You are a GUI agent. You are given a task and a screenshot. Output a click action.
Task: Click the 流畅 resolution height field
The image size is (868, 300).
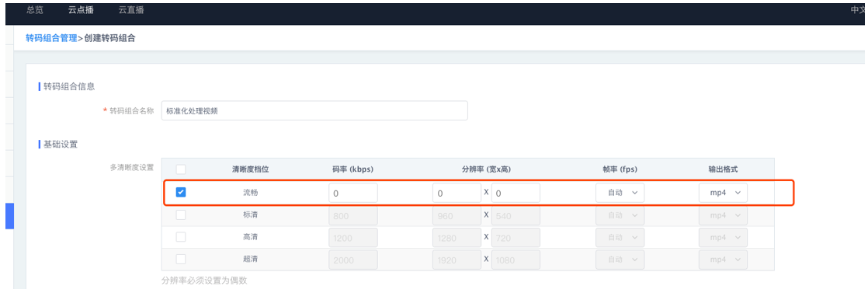point(516,193)
